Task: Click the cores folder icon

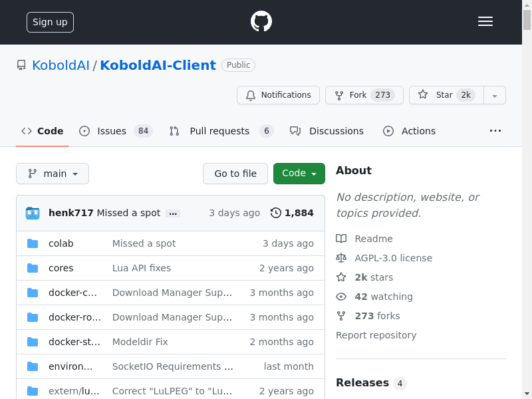Action: (x=33, y=268)
